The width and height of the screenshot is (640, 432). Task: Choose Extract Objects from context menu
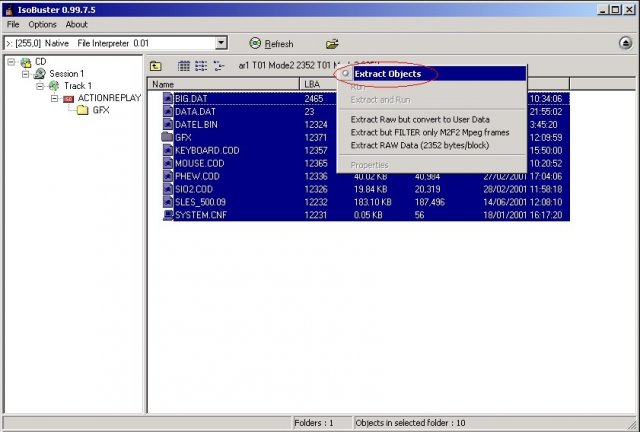[432, 74]
